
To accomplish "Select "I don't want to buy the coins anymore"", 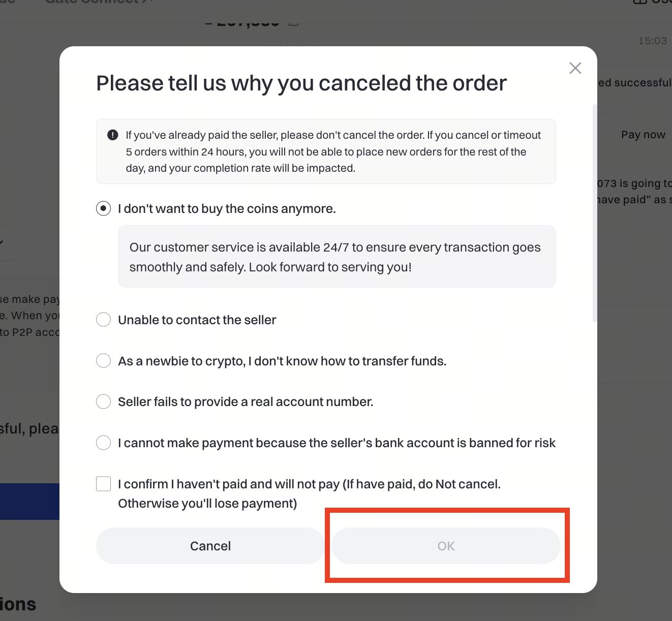I will click(x=104, y=208).
